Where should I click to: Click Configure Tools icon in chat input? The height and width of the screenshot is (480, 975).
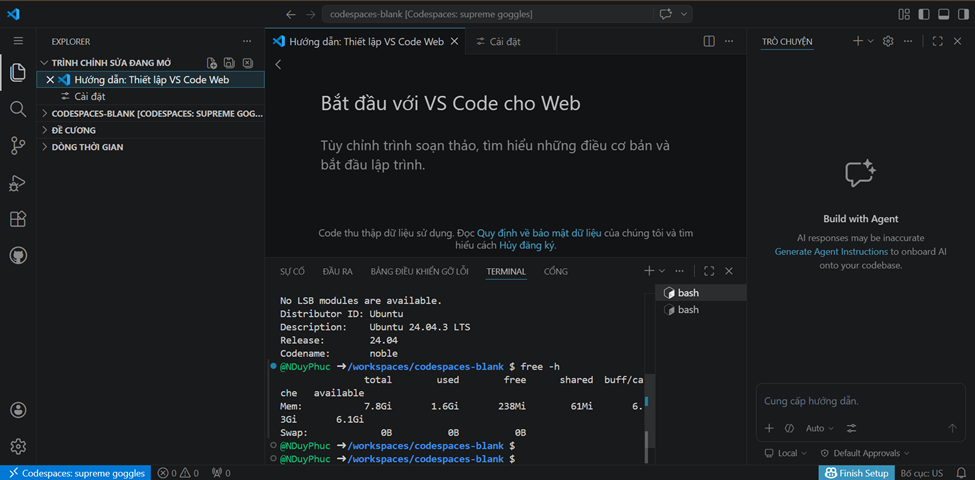(x=851, y=428)
